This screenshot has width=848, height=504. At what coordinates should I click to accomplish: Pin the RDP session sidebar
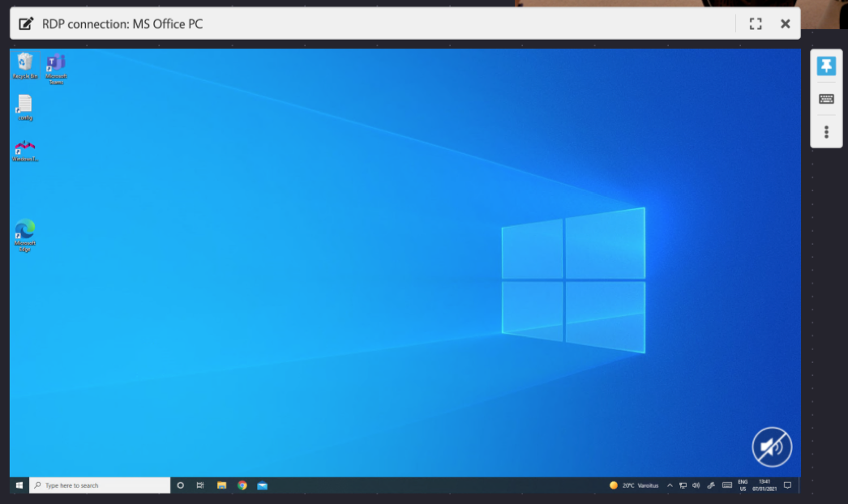point(826,65)
